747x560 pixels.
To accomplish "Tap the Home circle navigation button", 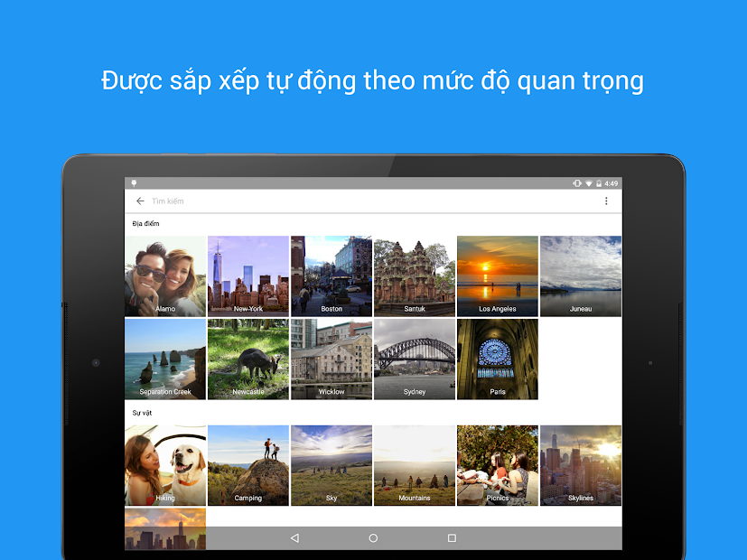I will 373,537.
